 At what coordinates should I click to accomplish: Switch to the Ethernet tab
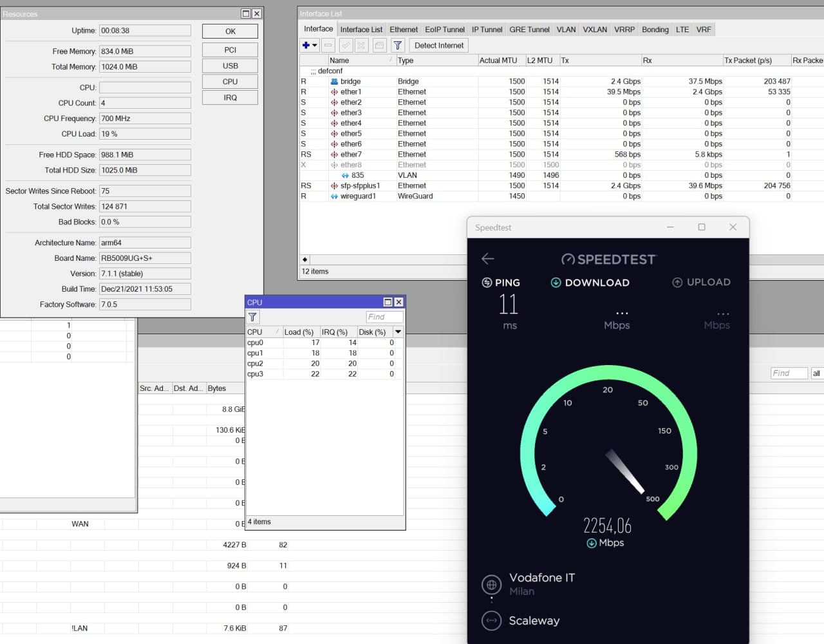click(x=404, y=30)
